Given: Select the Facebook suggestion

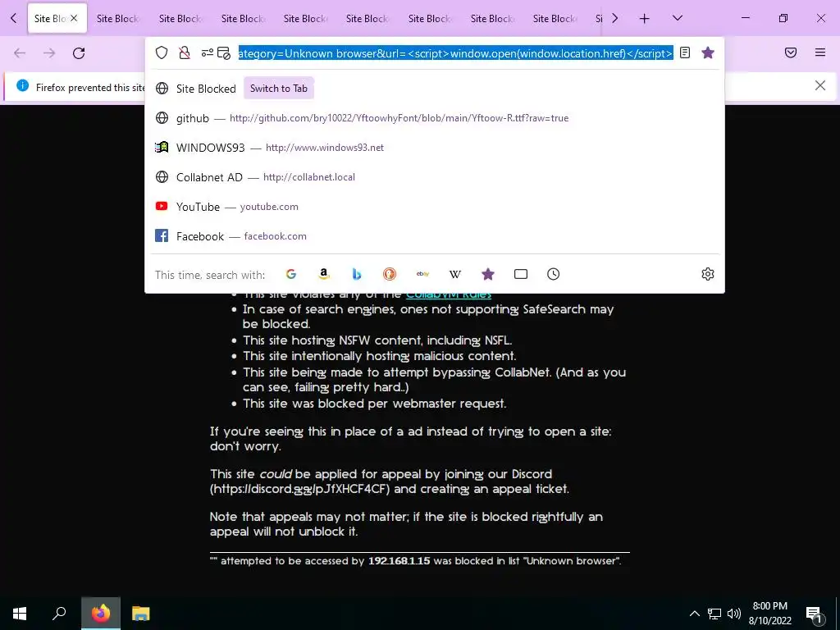Looking at the screenshot, I should 435,235.
